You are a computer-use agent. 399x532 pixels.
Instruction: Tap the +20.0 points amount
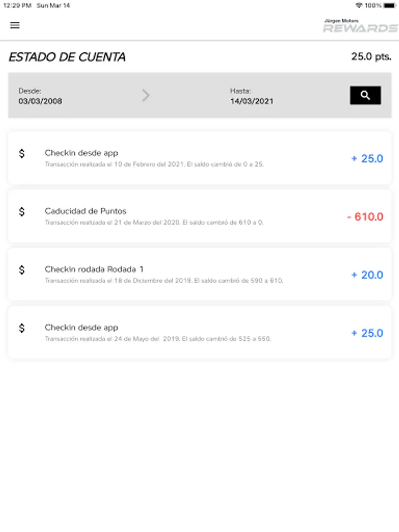[367, 275]
